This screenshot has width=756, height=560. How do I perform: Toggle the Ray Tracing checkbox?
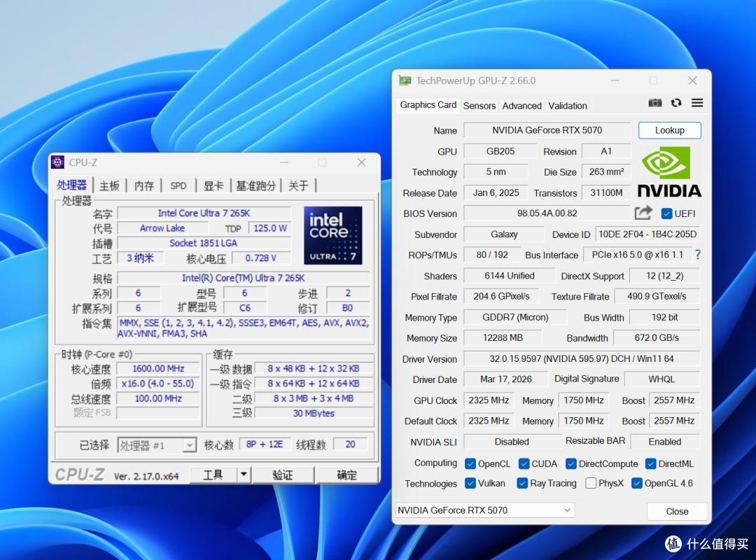(521, 483)
